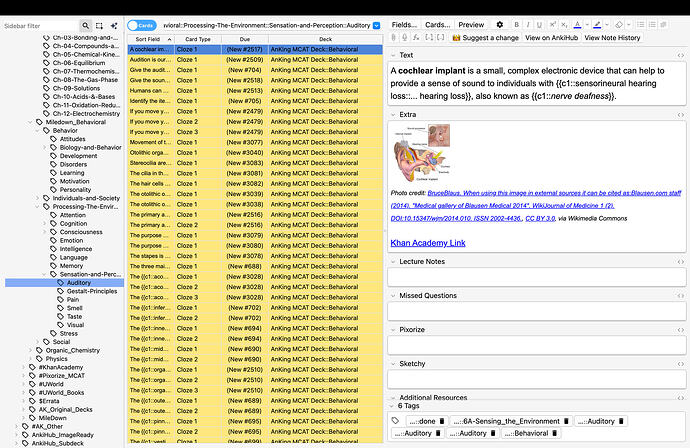Screen dimensions: 690x448
Task: Click Suggest a change button
Action: [x=486, y=38]
